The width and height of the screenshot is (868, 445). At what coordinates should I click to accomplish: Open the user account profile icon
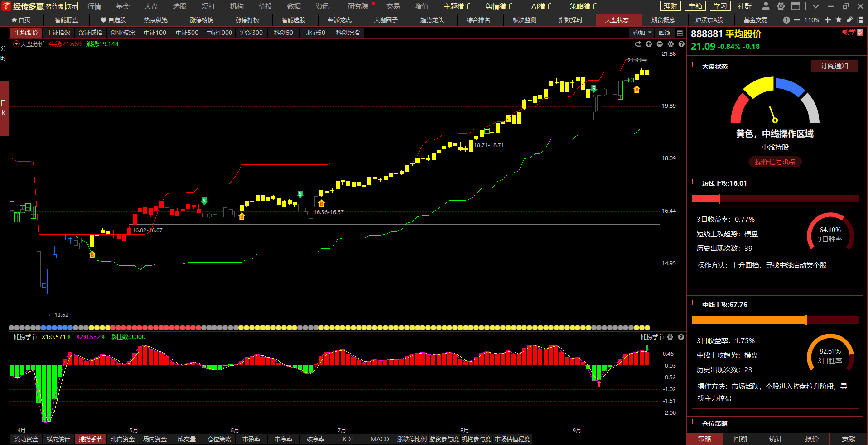point(766,6)
